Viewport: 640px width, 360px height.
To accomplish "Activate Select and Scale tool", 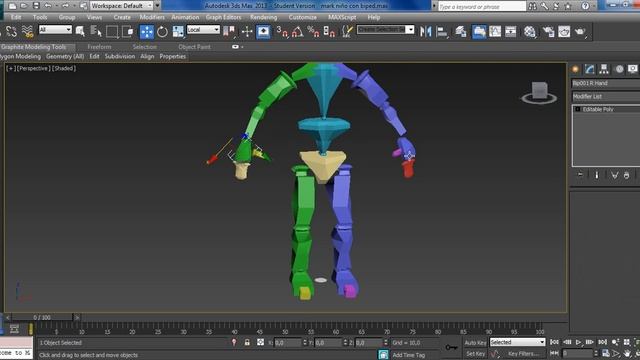I will coord(178,31).
